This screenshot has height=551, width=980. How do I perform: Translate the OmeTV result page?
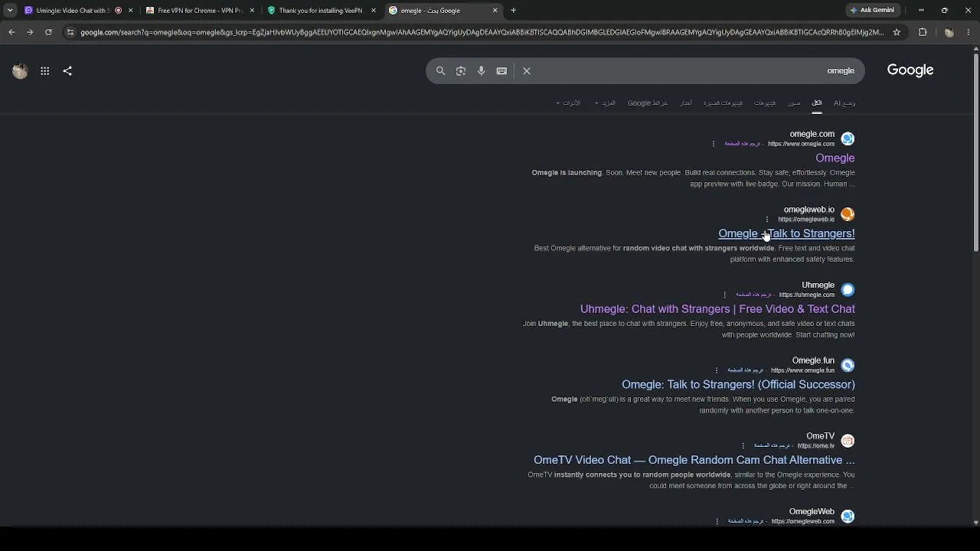click(772, 446)
